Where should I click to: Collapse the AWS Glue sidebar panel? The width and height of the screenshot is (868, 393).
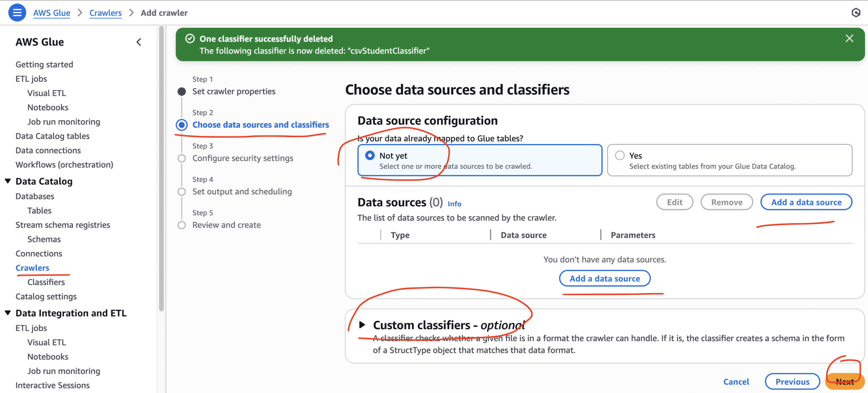(139, 42)
